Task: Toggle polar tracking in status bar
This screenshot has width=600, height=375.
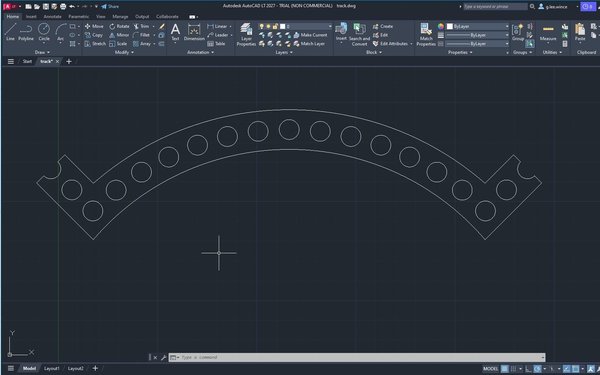Action: tap(538, 369)
